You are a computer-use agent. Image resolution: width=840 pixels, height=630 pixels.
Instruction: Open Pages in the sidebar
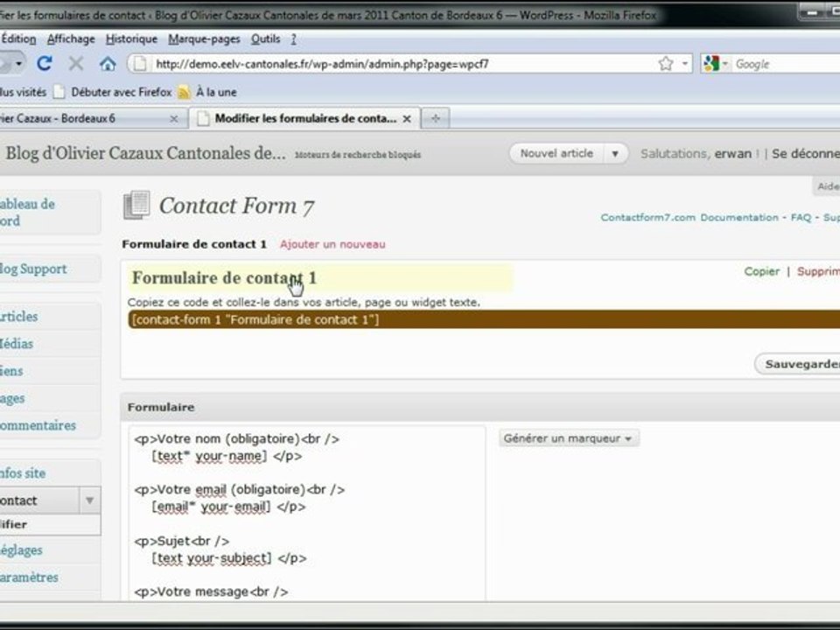pyautogui.click(x=12, y=399)
